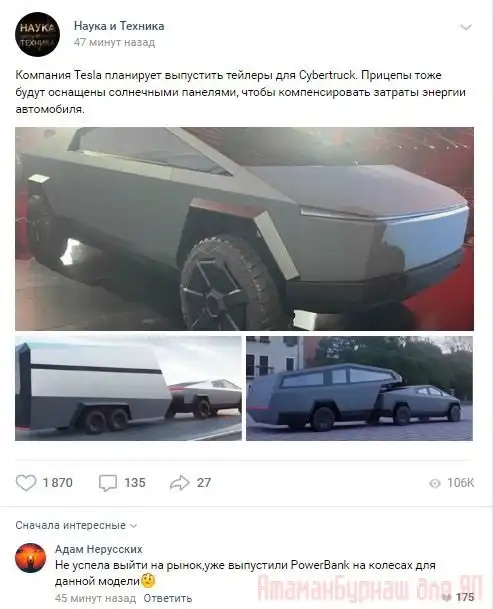
Task: Open the large Cybertruck photo
Action: (x=244, y=229)
